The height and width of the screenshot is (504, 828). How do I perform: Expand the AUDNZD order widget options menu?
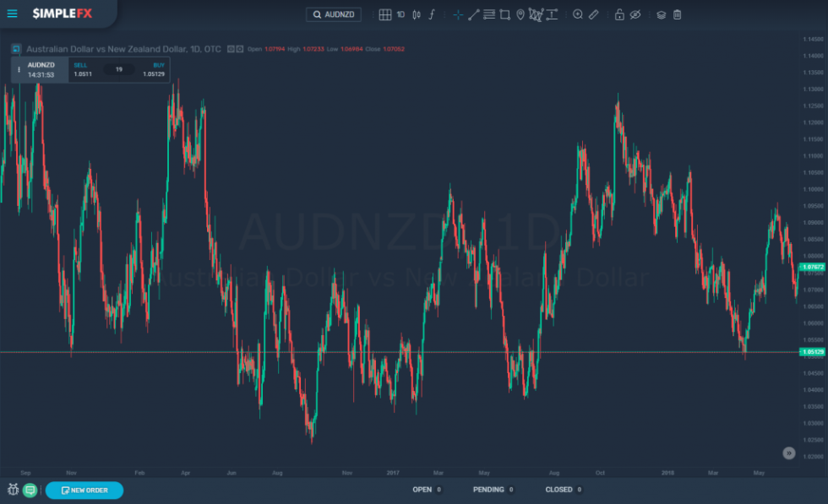(x=18, y=69)
